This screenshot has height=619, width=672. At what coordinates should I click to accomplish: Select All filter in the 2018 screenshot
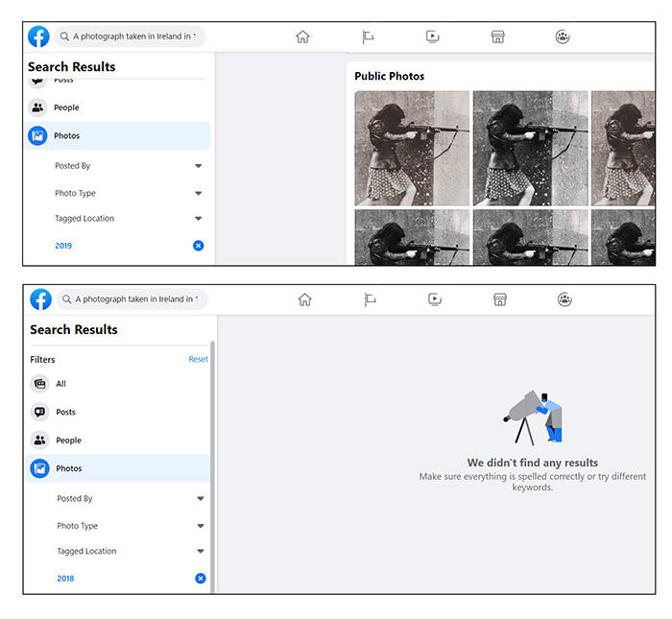[119, 384]
